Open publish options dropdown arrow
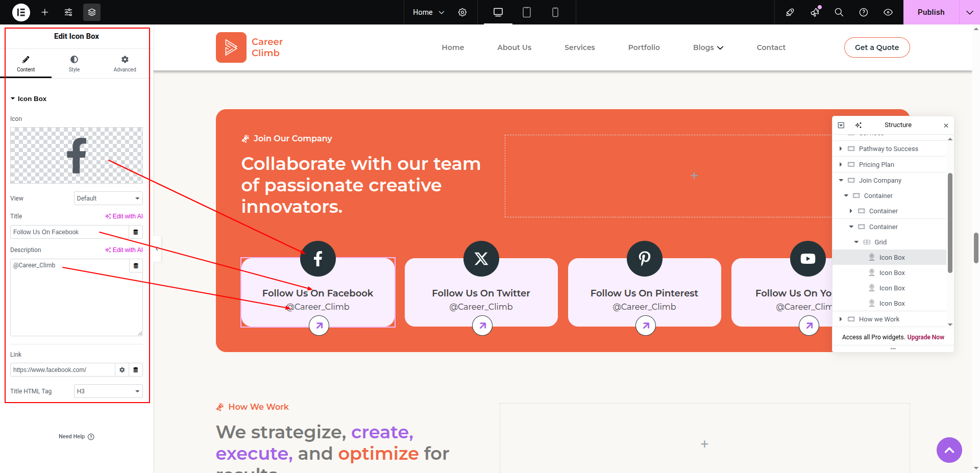This screenshot has width=980, height=473. 970,12
